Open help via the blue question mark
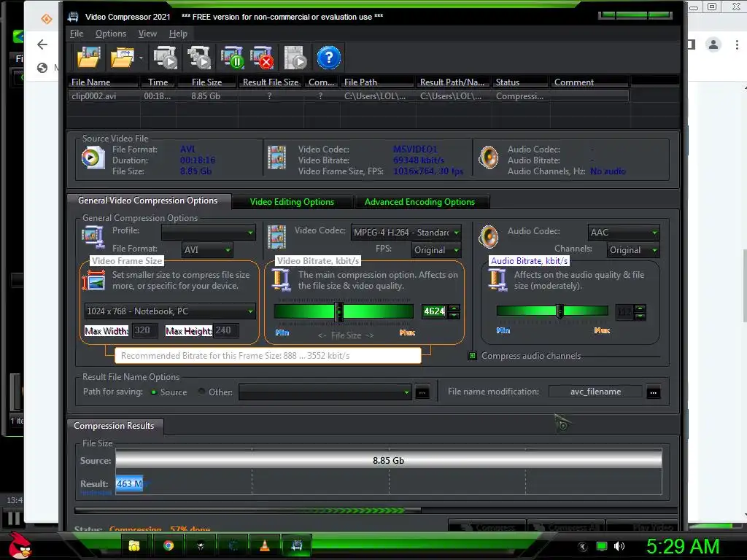Image resolution: width=747 pixels, height=560 pixels. [x=329, y=58]
